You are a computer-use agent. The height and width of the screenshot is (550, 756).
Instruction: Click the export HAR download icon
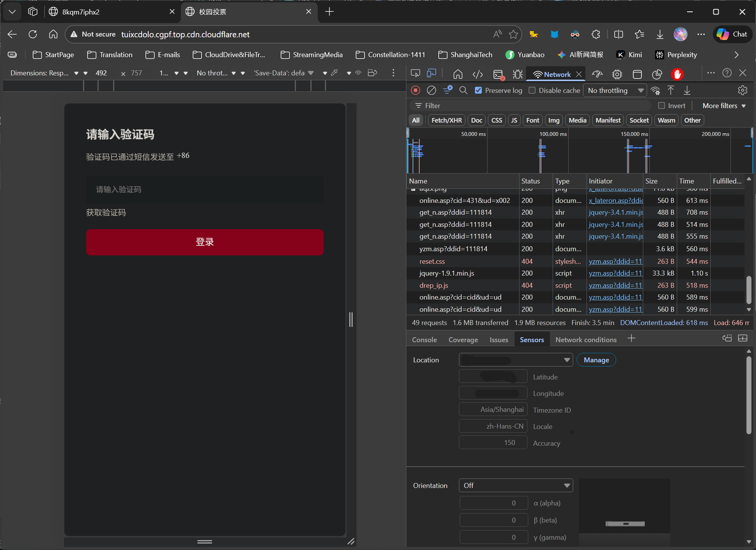click(x=687, y=90)
